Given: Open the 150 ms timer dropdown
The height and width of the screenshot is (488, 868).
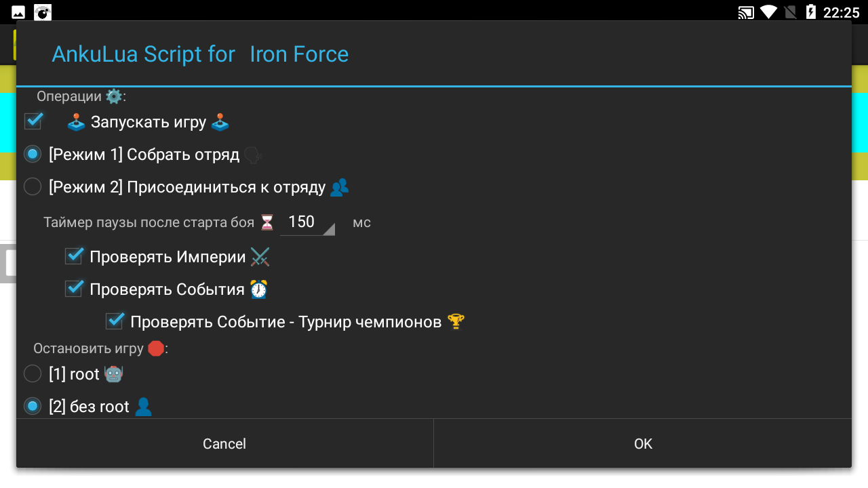Looking at the screenshot, I should 308,222.
